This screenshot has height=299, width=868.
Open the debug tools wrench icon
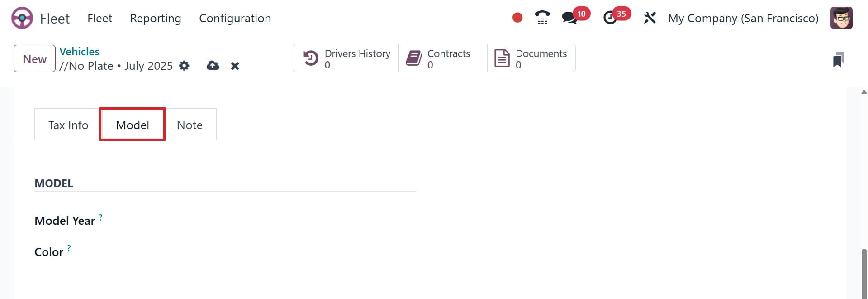click(x=650, y=18)
